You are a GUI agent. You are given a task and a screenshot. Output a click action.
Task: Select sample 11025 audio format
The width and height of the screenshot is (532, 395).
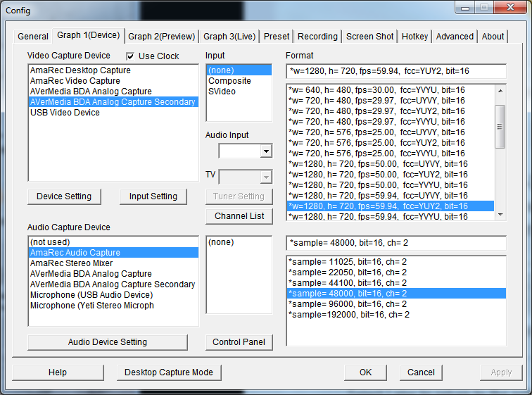396,262
